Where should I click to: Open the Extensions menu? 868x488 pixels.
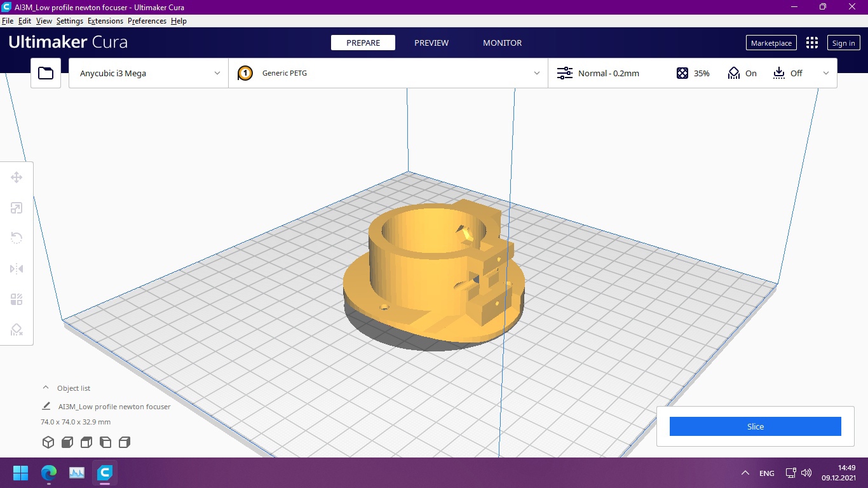coord(105,21)
